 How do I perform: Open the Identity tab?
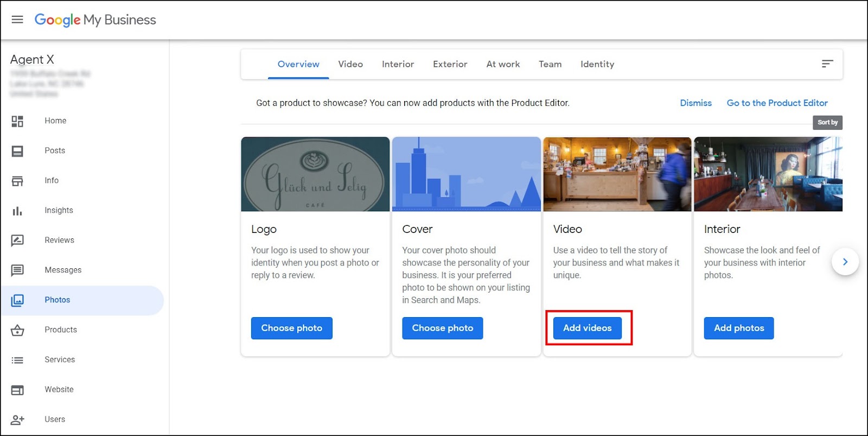(597, 64)
